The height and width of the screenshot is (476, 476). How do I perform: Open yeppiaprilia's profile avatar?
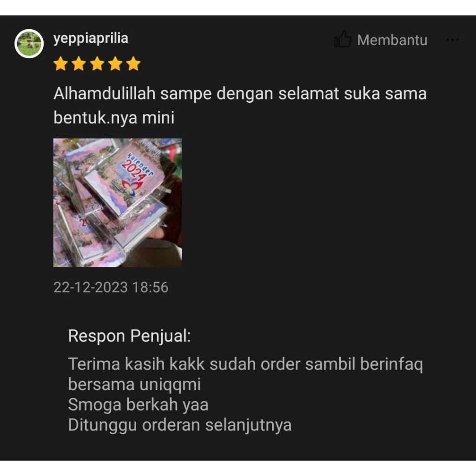pyautogui.click(x=29, y=43)
